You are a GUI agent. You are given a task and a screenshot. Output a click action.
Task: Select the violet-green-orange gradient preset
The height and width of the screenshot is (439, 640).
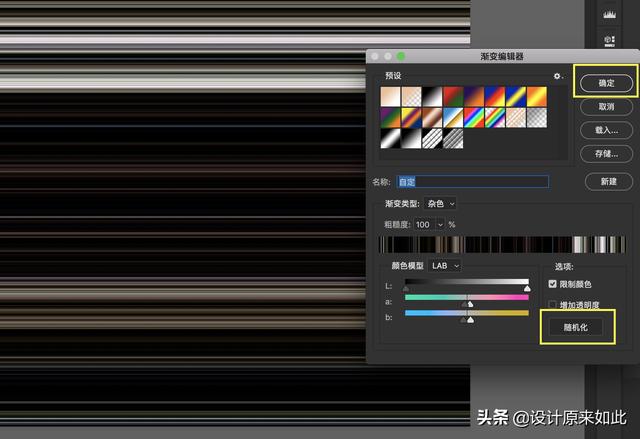pos(390,118)
